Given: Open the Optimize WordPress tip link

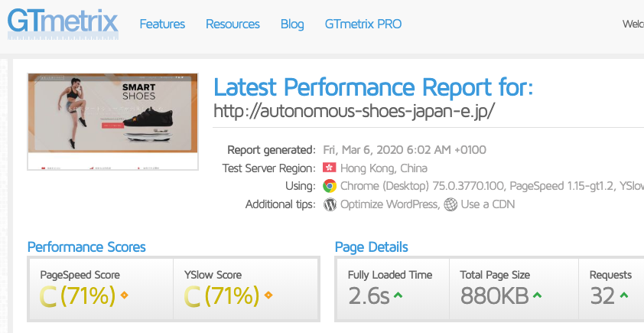Looking at the screenshot, I should click(x=389, y=204).
